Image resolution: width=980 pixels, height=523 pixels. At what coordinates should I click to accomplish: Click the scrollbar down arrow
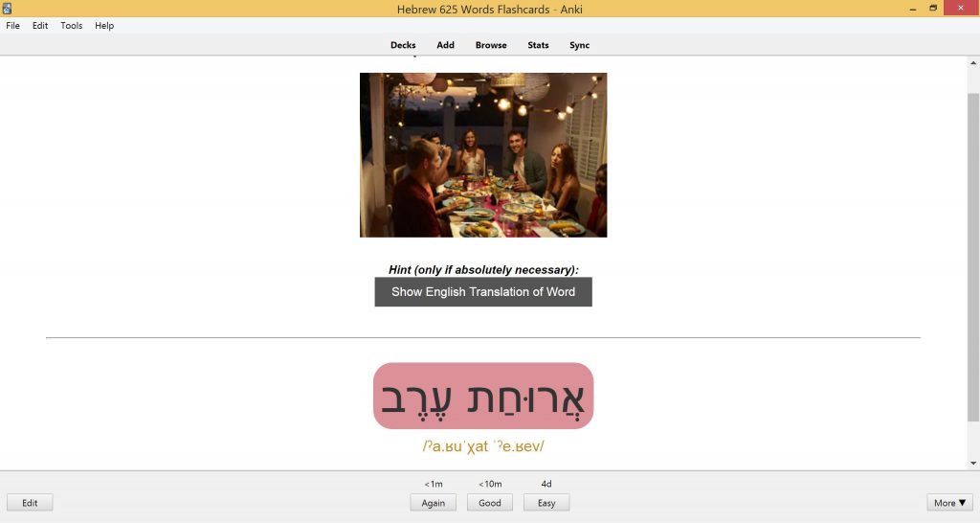(x=973, y=464)
